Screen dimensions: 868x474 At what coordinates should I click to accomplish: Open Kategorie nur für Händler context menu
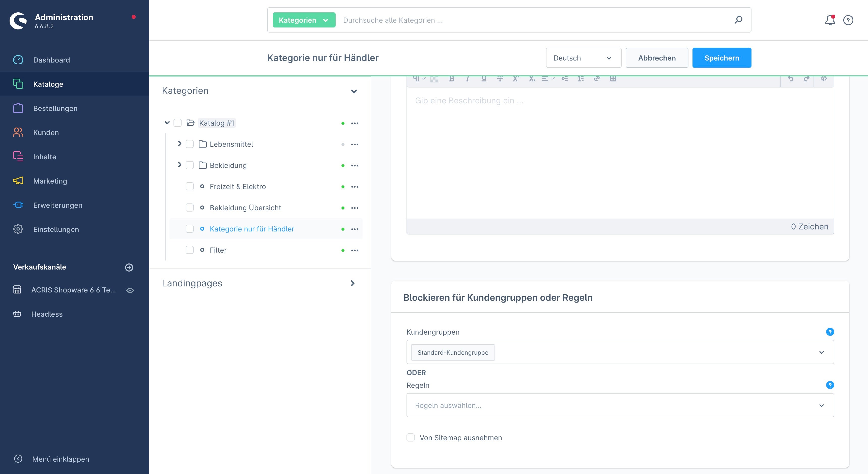(355, 229)
